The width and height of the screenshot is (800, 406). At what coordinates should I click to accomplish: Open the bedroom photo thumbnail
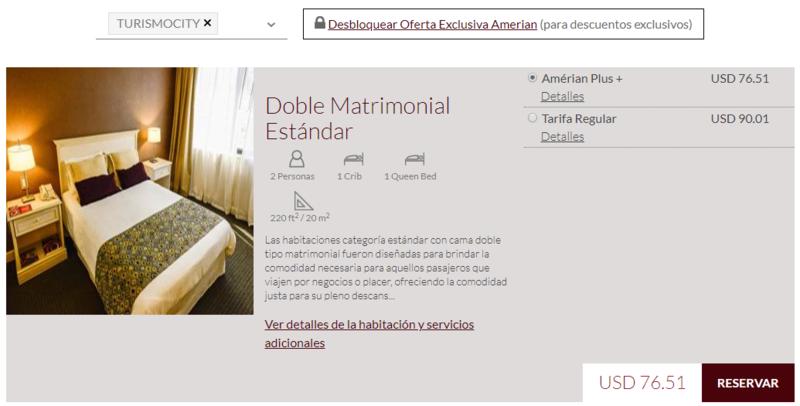pyautogui.click(x=130, y=191)
